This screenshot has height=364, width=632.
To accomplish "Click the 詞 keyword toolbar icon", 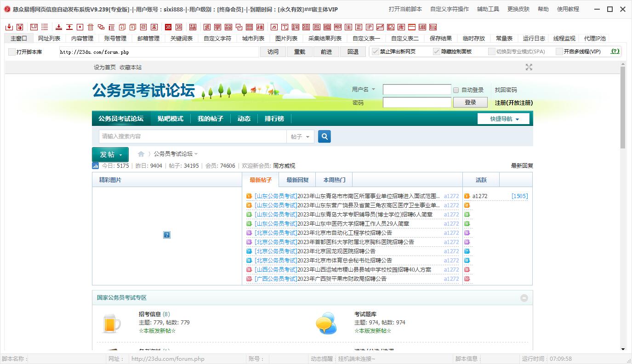I will click(x=295, y=27).
